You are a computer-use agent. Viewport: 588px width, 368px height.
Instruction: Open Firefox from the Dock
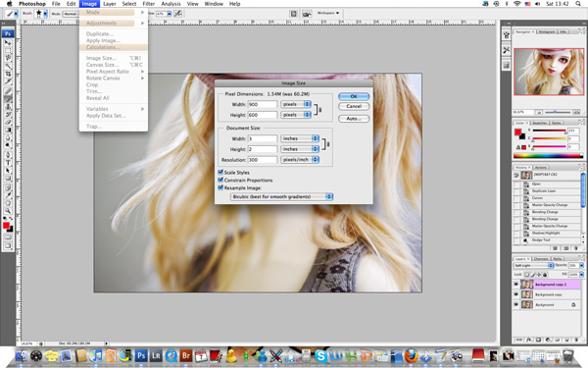coord(411,355)
